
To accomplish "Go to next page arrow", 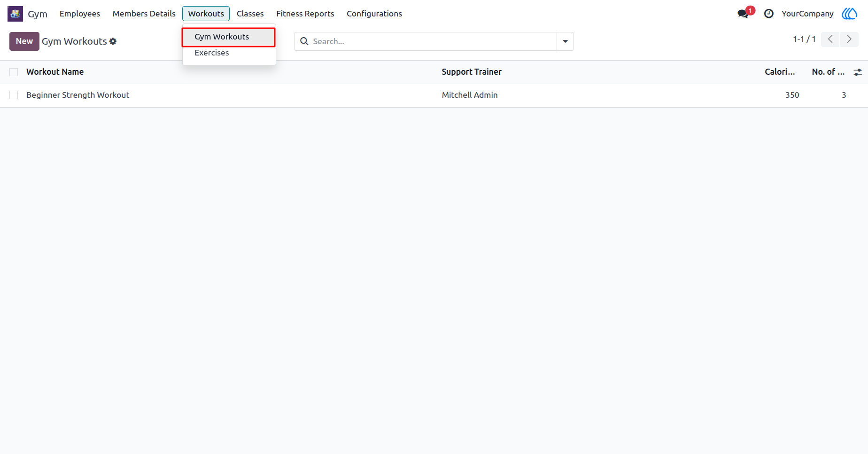I will tap(849, 39).
